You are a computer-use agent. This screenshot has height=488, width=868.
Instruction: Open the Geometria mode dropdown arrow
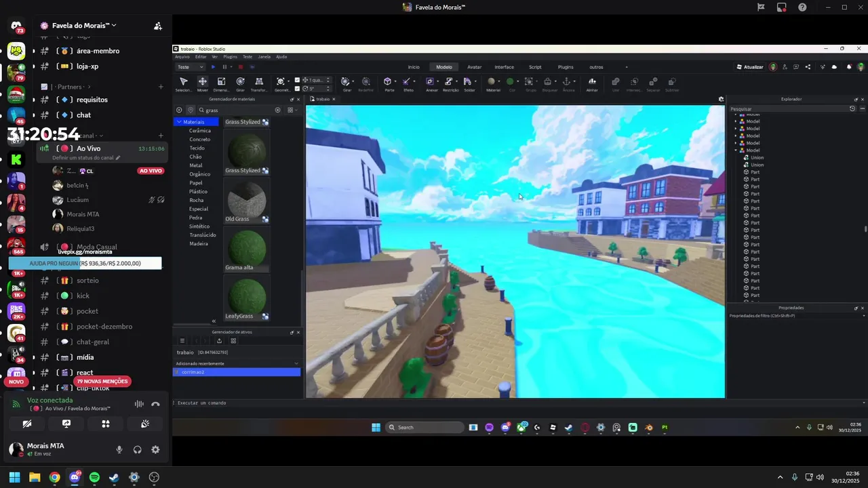point(290,81)
